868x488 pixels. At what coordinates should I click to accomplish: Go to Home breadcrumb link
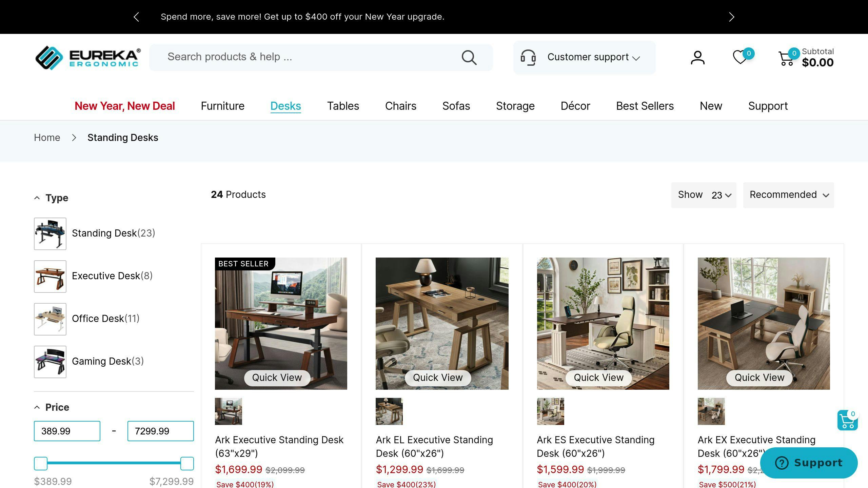click(47, 138)
